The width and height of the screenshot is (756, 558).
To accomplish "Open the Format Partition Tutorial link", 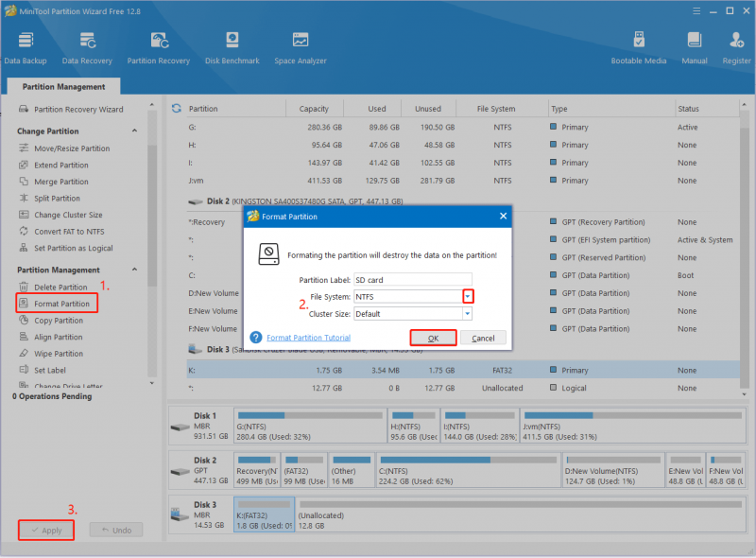I will (x=309, y=338).
